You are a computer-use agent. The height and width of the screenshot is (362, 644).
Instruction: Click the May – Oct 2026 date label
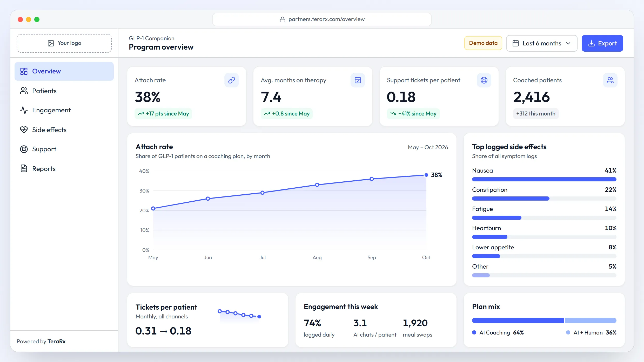point(428,147)
